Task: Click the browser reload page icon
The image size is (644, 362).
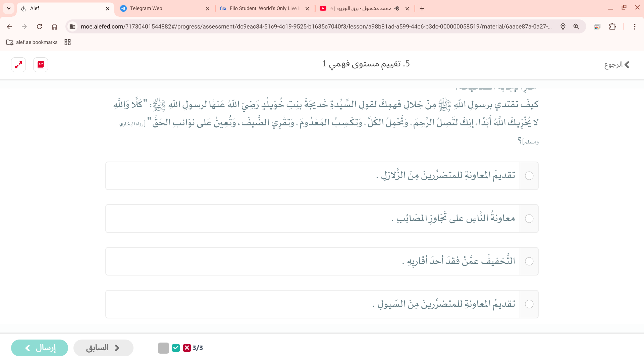Action: coord(39,26)
